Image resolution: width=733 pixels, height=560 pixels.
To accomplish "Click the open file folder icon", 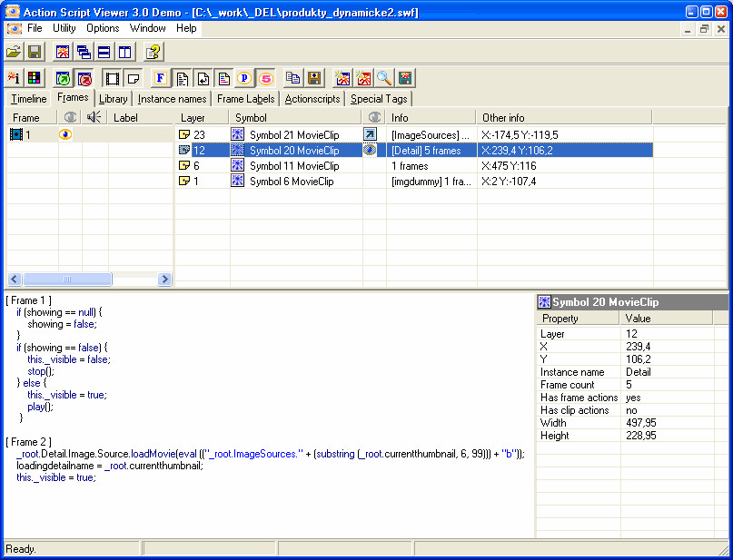I will tap(14, 52).
